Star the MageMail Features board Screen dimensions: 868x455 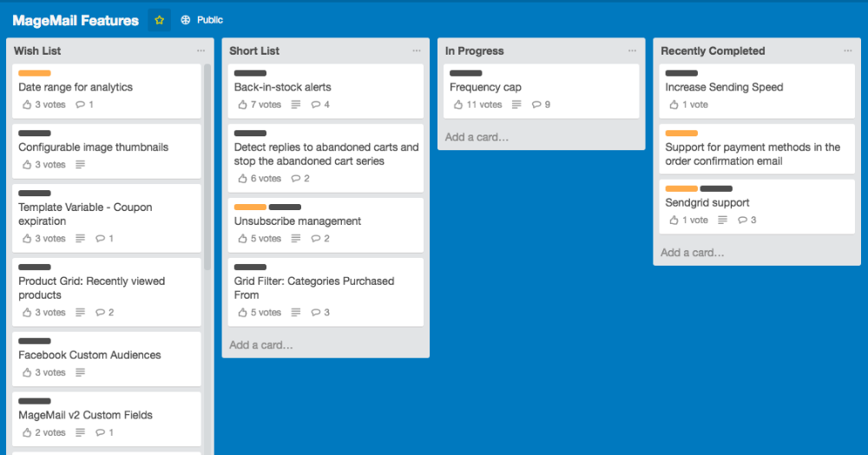(x=159, y=20)
